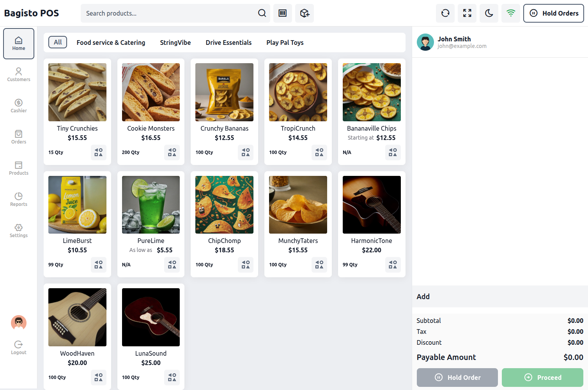Toggle dark mode with the moon icon

(x=489, y=13)
